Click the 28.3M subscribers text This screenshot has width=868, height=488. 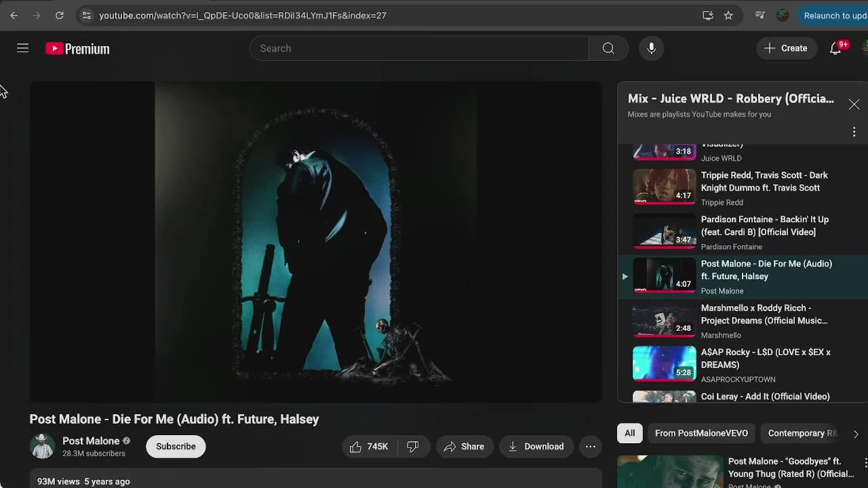tap(94, 453)
